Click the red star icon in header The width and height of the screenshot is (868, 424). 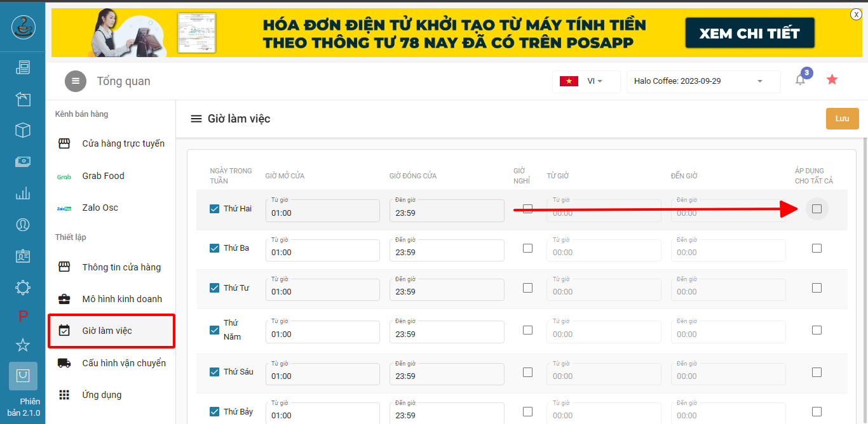[x=832, y=80]
